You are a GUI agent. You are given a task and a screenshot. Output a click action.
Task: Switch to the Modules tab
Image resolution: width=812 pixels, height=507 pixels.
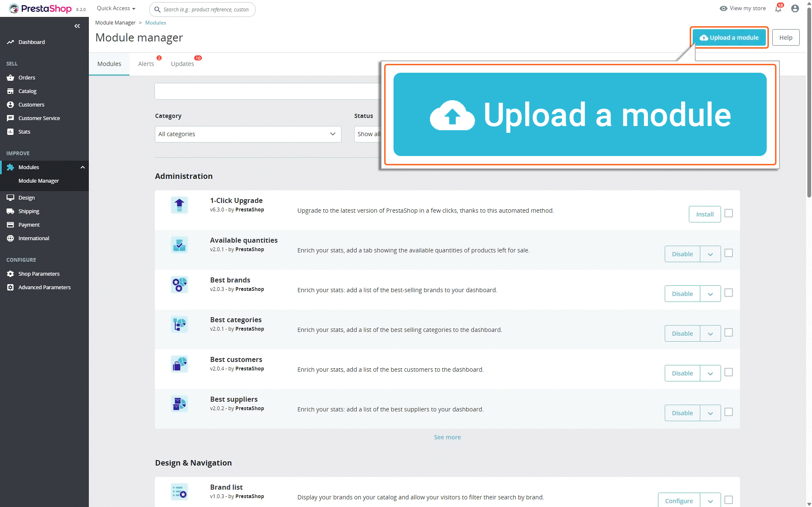point(109,64)
